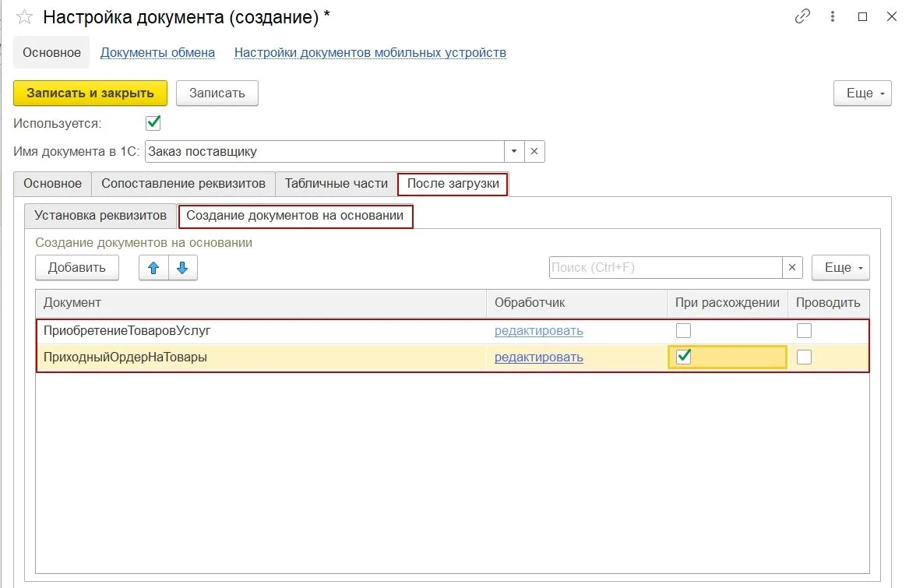Open the document name dropdown list
This screenshot has width=909, height=588.
pyautogui.click(x=514, y=151)
